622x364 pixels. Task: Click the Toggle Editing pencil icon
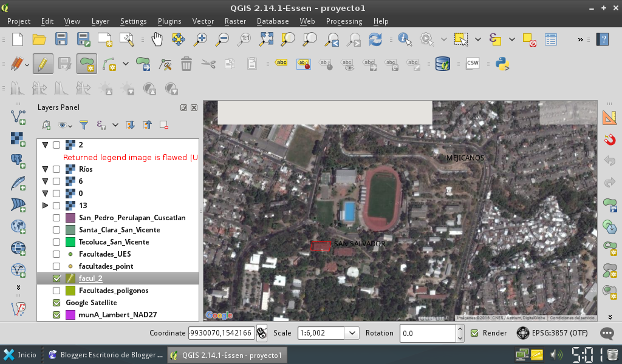click(x=43, y=63)
